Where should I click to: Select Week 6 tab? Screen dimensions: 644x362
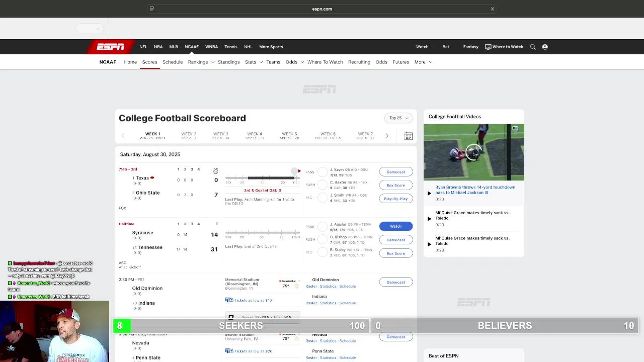[328, 136]
